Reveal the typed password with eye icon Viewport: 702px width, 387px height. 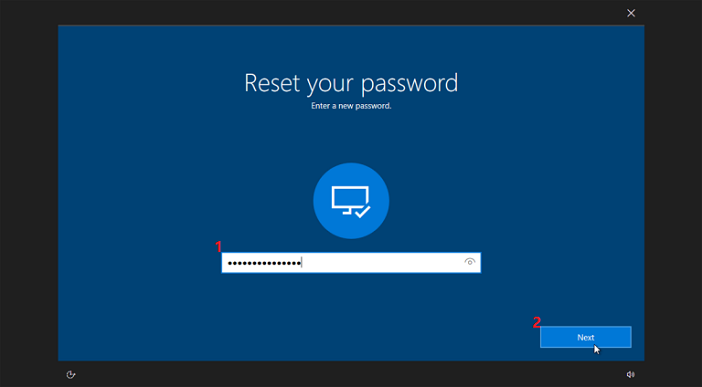469,262
